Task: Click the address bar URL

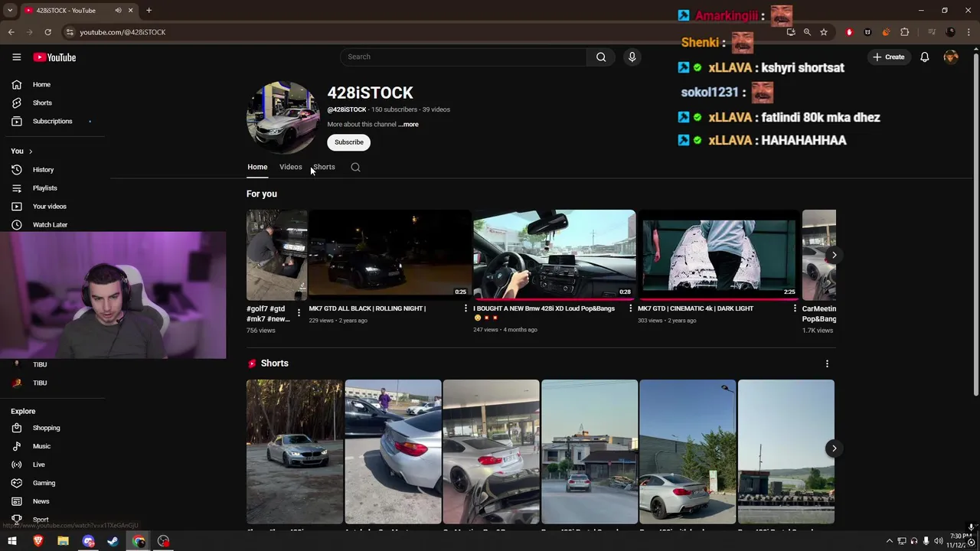Action: tap(122, 32)
